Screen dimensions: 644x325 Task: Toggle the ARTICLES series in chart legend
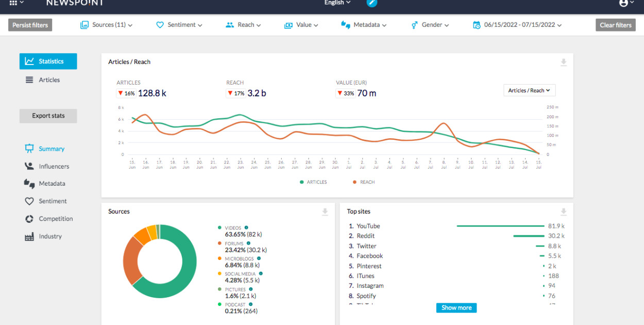pos(313,182)
